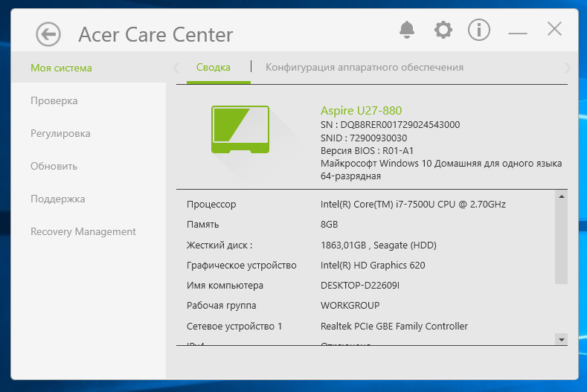Click the Память label
Image resolution: width=587 pixels, height=392 pixels.
[203, 225]
